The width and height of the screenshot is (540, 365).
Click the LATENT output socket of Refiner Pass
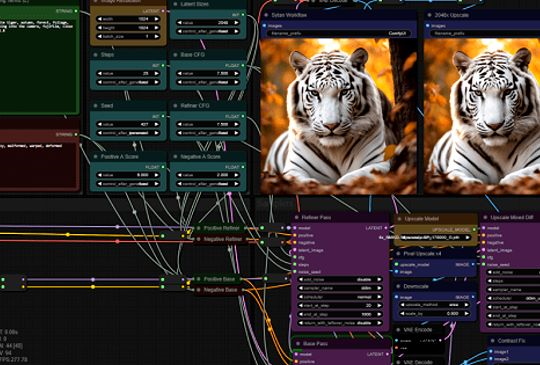[386, 228]
